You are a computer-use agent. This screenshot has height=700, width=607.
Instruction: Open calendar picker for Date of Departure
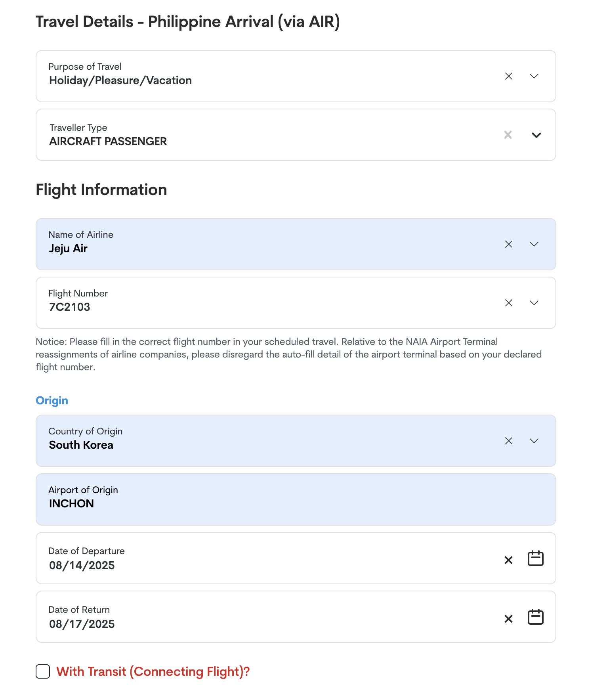(536, 558)
